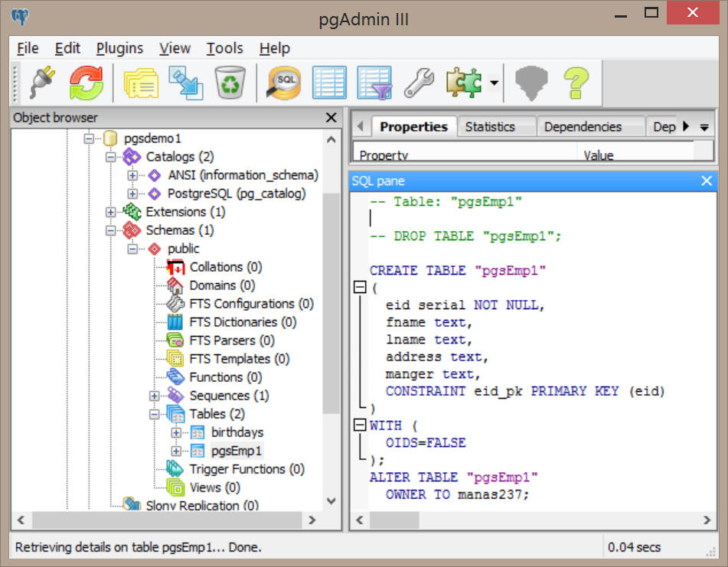Click the pgsdemo1 database cylinder icon

click(x=110, y=138)
